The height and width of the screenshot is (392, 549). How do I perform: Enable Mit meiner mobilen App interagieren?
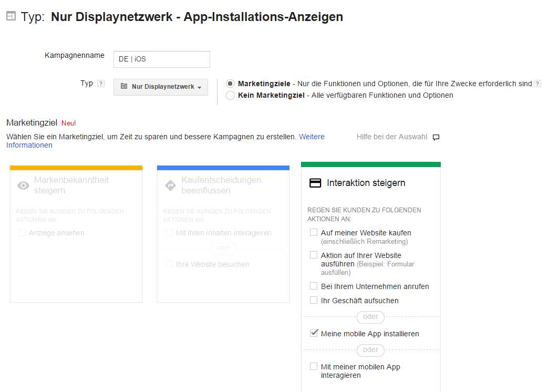[314, 366]
